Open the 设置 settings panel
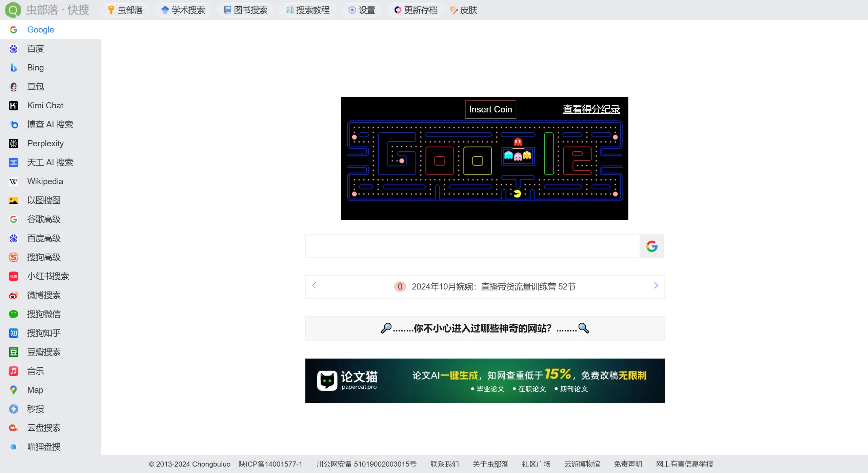The image size is (868, 473). [361, 10]
